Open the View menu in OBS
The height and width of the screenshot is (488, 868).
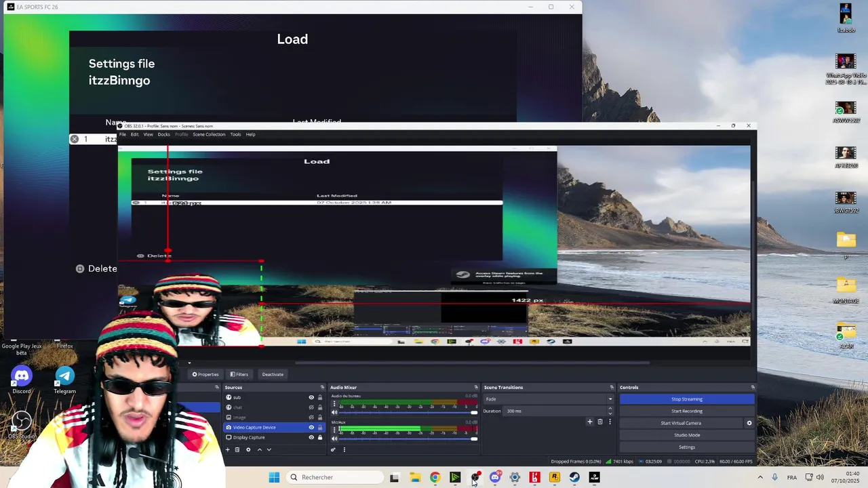(148, 134)
